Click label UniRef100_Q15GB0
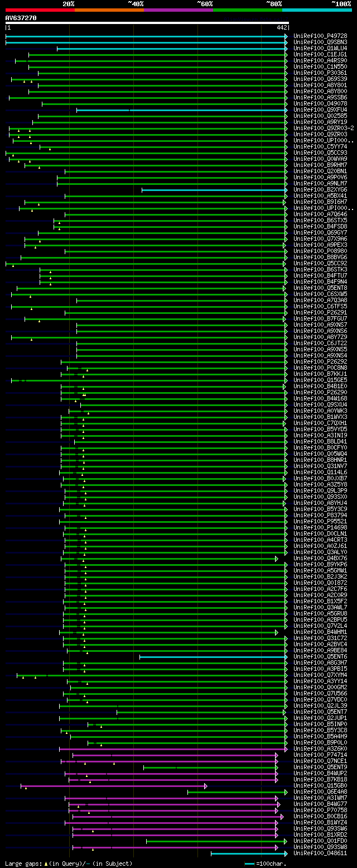Image resolution: width=357 pixels, height=868 pixels. point(320,786)
